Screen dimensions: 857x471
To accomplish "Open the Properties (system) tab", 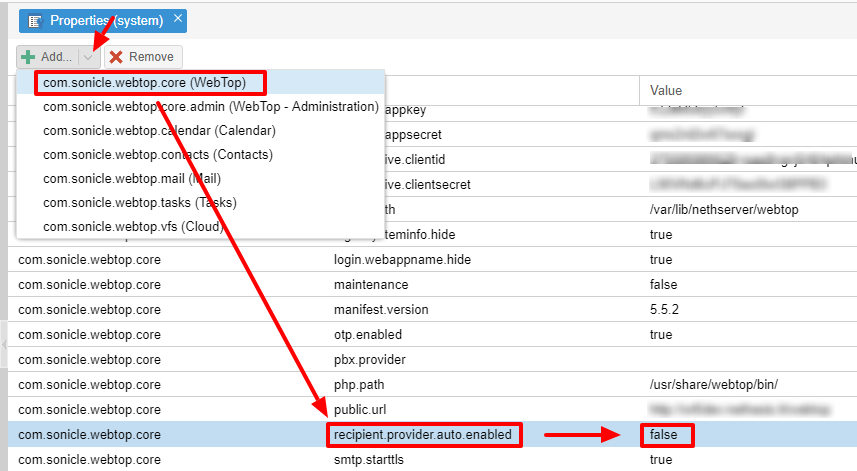I will 103,21.
